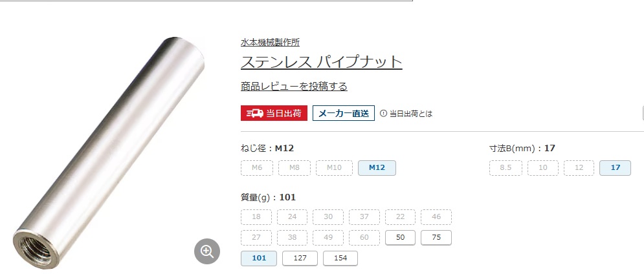Click the red 当日出荷 truck badge

(274, 113)
